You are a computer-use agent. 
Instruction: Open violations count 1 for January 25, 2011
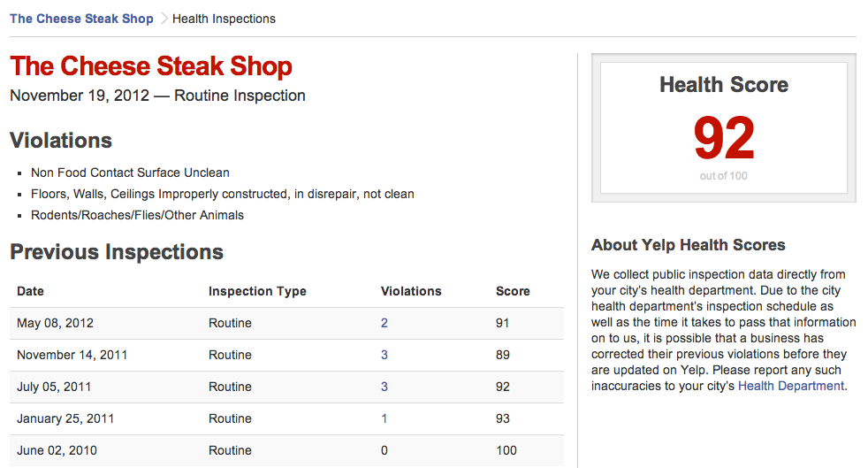(x=385, y=418)
